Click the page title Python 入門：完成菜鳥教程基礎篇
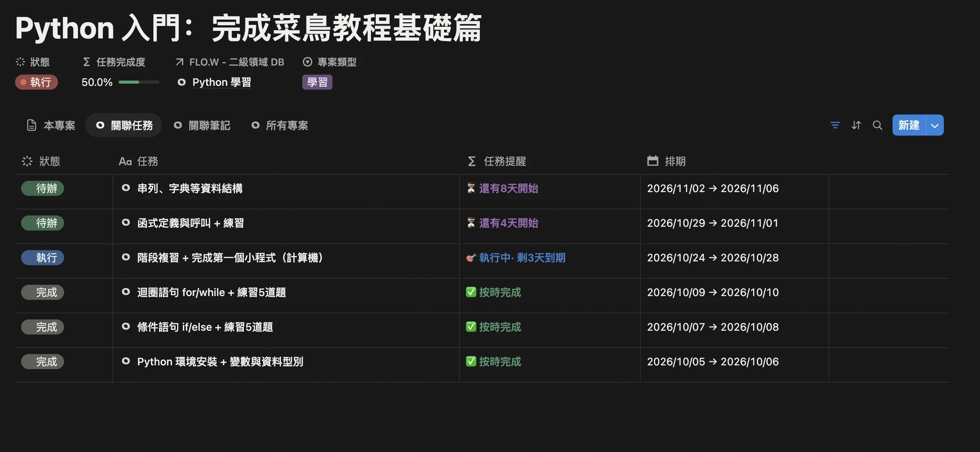980x452 pixels. (248, 28)
